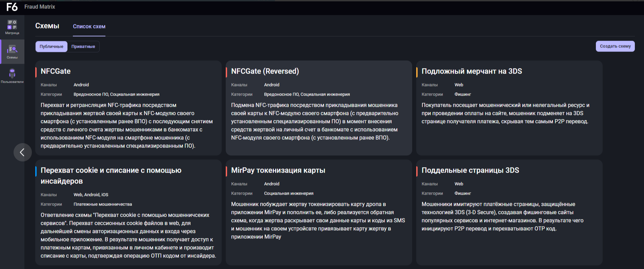Select the Схемы sidebar icon
The height and width of the screenshot is (269, 644).
coord(12,52)
